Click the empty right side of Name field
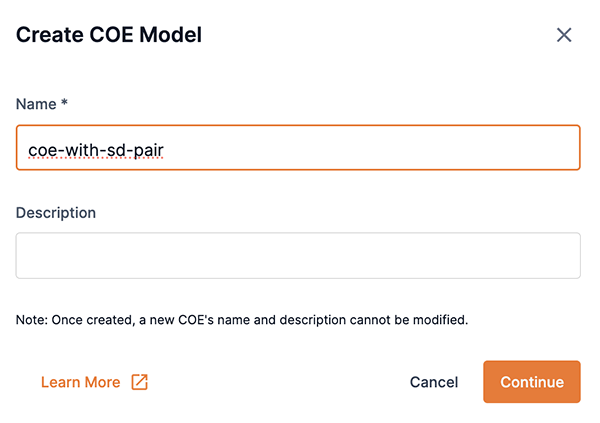The height and width of the screenshot is (423, 600). click(x=450, y=148)
